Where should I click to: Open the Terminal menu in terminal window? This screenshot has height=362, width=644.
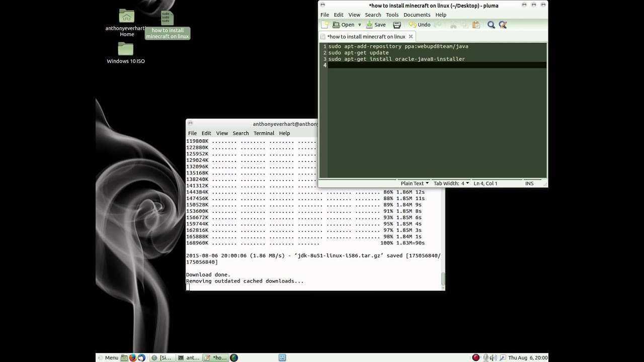pyautogui.click(x=264, y=133)
